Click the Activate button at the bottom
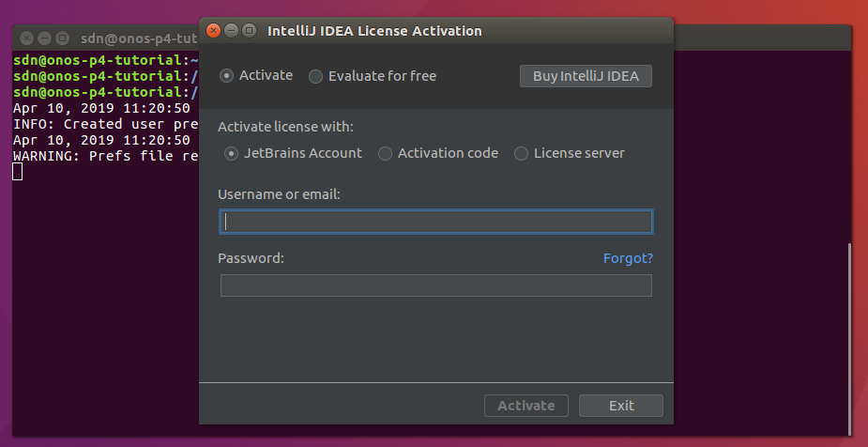 [x=525, y=406]
